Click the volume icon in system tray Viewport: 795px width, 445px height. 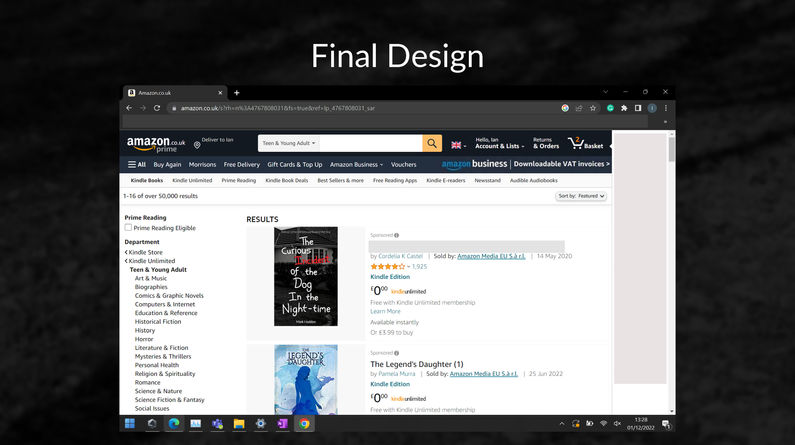(617, 424)
